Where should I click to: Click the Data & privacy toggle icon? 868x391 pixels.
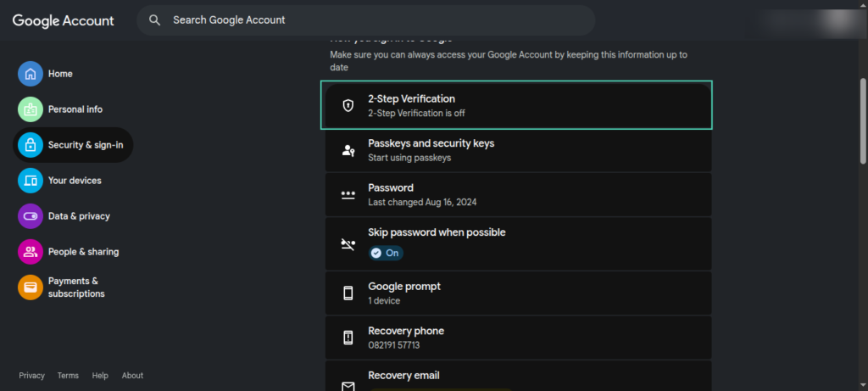point(31,216)
